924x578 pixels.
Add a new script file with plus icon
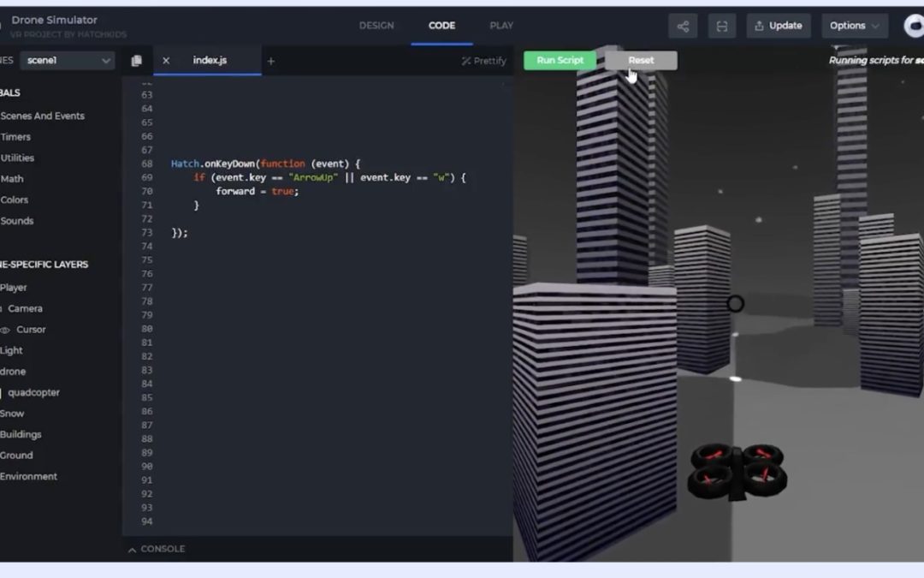pyautogui.click(x=271, y=61)
